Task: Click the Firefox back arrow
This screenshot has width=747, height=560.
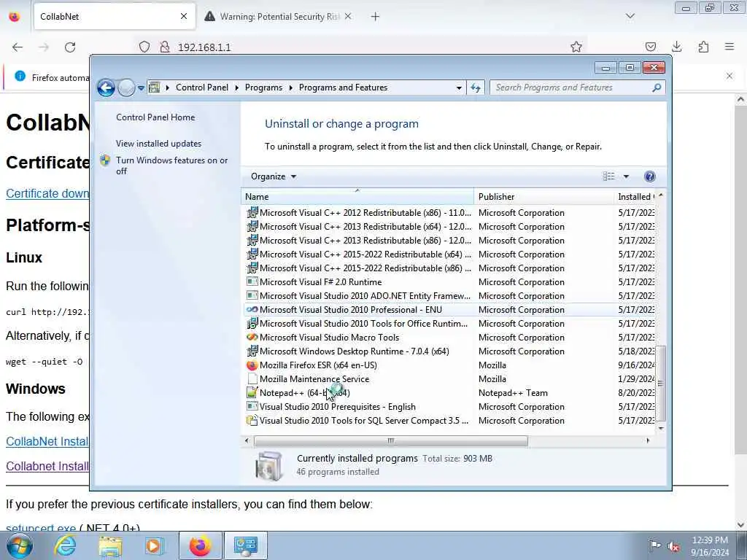Action: coord(18,47)
